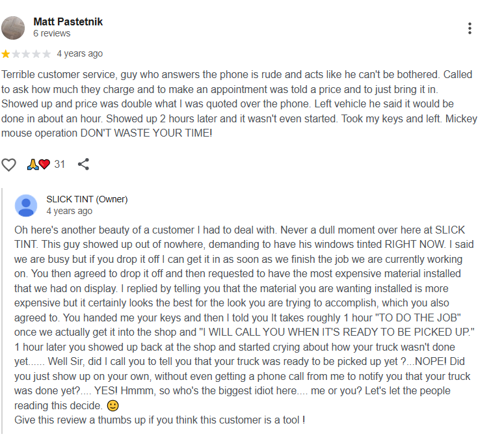Click the share icon below the review
The image size is (504, 445).
83,165
